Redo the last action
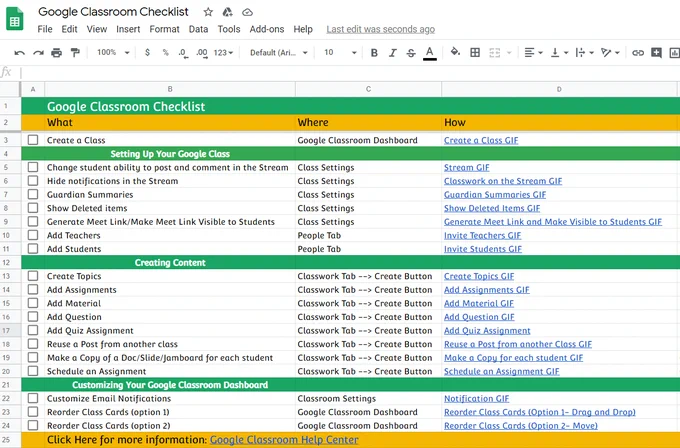The height and width of the screenshot is (448, 680). (x=38, y=53)
